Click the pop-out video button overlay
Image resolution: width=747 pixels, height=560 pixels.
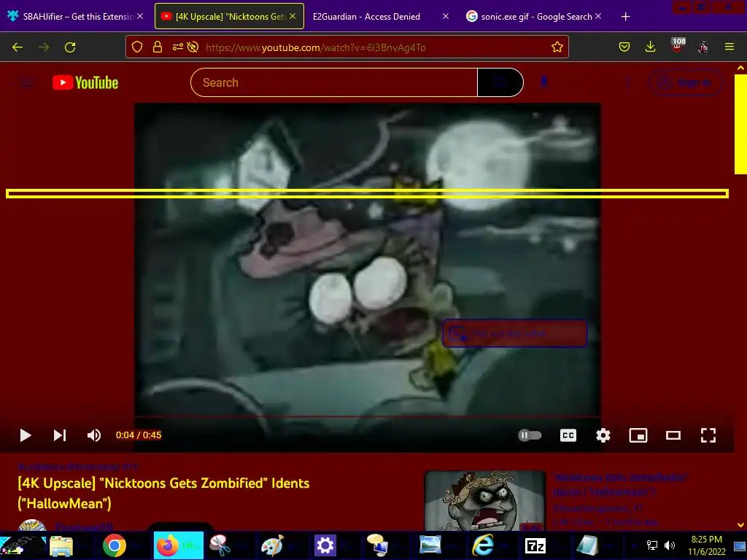click(514, 333)
